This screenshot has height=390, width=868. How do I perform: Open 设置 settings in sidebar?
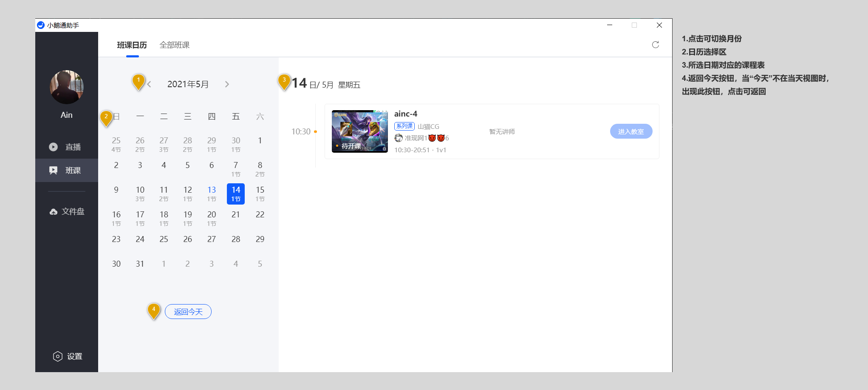(x=67, y=356)
